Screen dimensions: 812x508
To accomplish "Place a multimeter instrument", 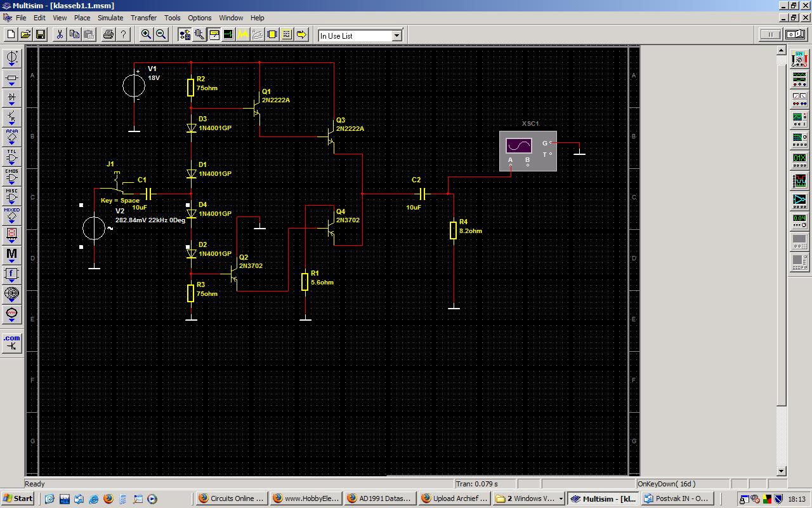I will point(799,60).
